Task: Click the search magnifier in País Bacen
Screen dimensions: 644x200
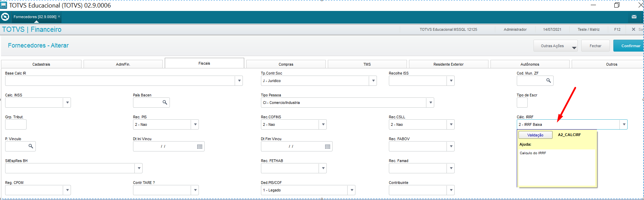Action: click(x=165, y=103)
